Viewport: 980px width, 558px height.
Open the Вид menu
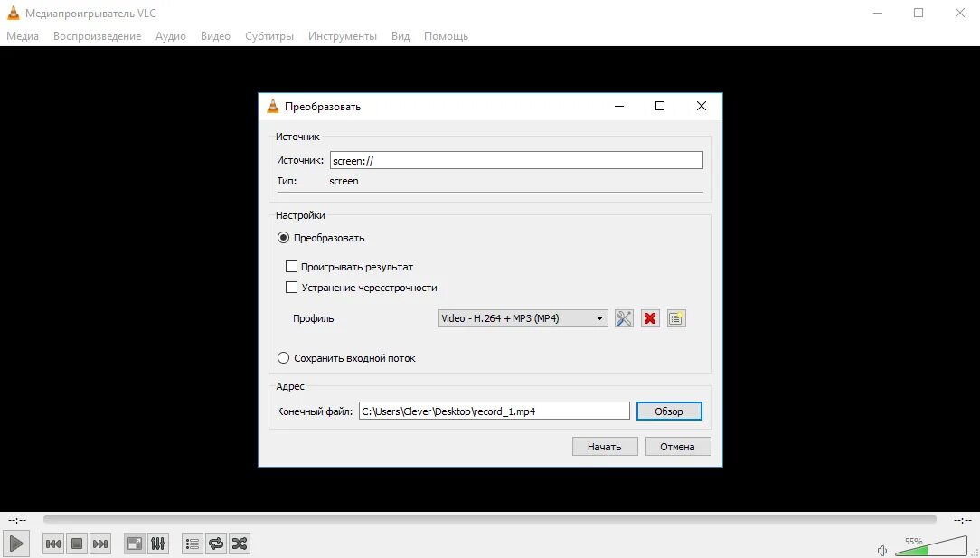coord(400,36)
